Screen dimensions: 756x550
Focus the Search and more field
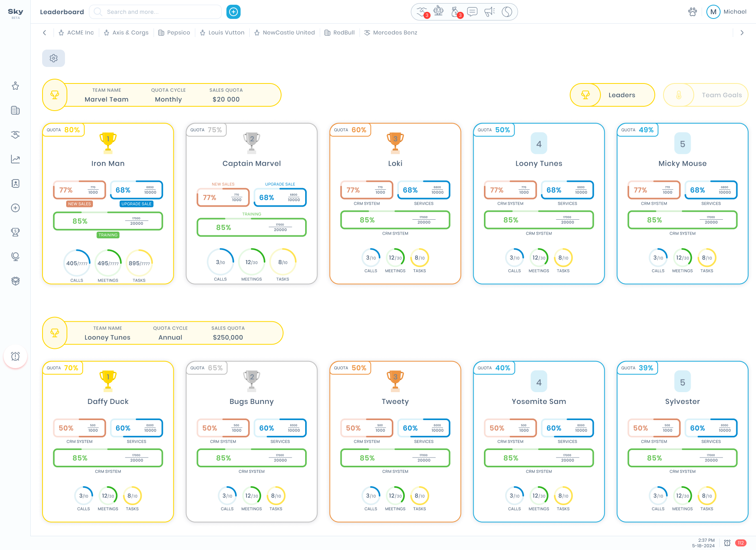156,12
